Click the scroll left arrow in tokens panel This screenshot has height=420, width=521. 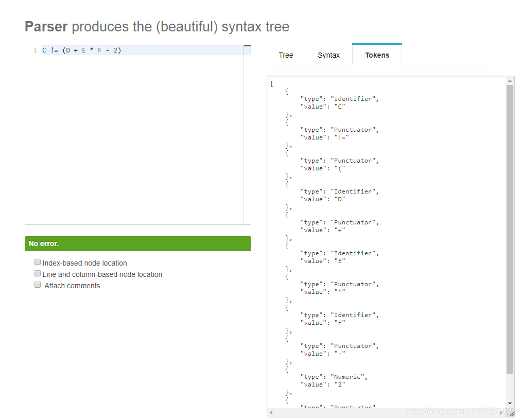click(x=271, y=412)
